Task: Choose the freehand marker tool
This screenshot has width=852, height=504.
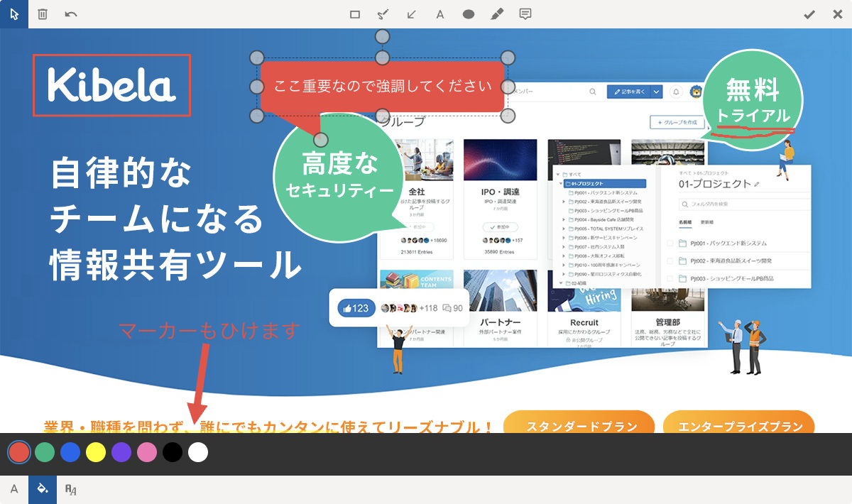Action: pos(383,14)
